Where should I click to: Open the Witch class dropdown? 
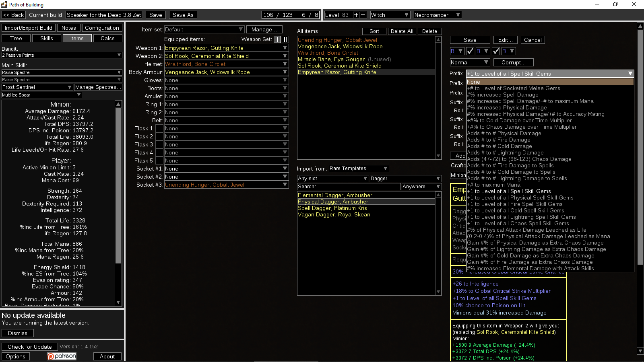click(390, 14)
